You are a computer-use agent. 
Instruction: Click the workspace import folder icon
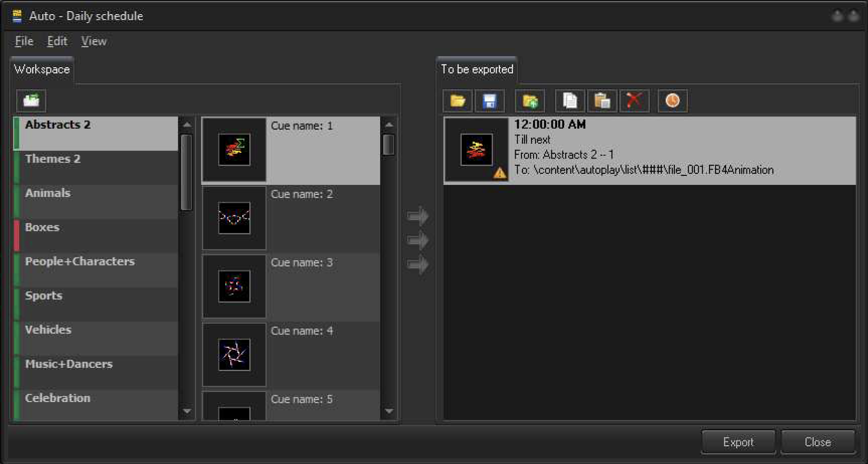31,100
